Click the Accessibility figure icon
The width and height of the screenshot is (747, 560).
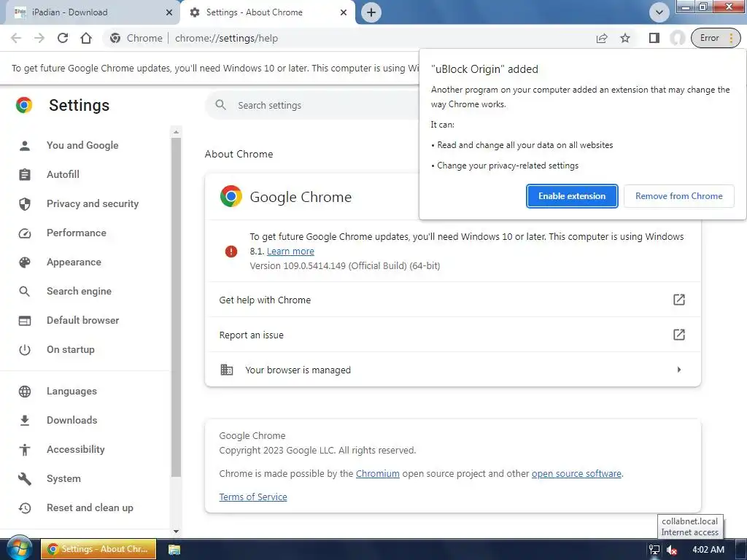[24, 449]
